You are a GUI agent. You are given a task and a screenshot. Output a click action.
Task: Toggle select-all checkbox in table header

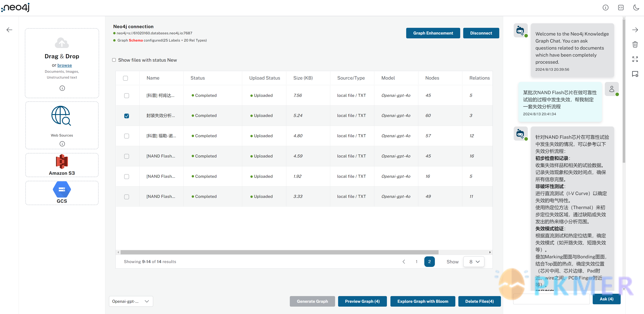[x=125, y=78]
